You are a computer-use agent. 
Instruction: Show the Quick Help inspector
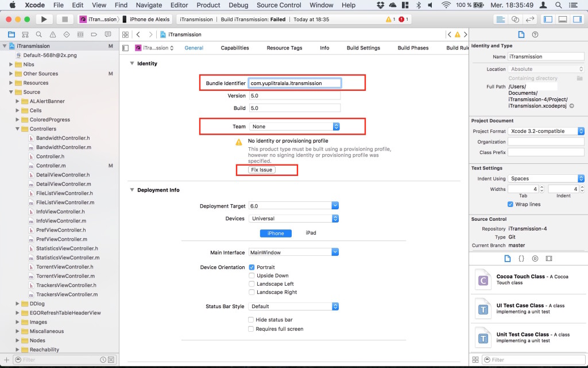[x=535, y=34]
